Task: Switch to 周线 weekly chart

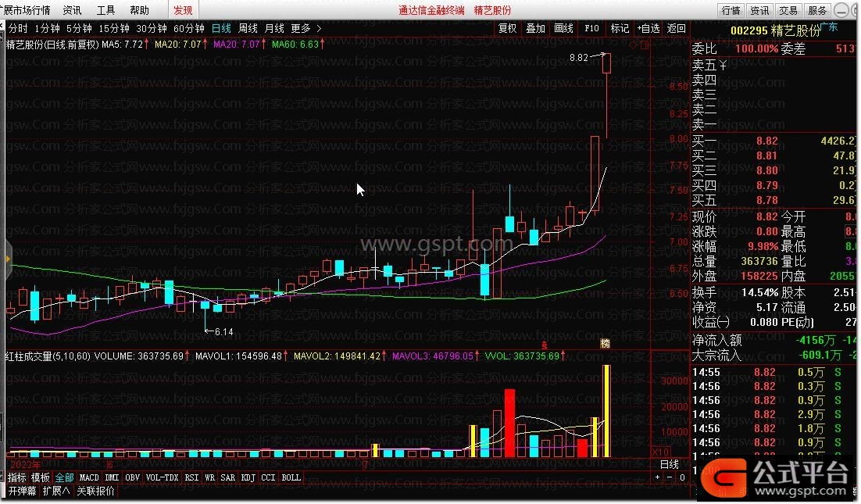Action: click(248, 28)
